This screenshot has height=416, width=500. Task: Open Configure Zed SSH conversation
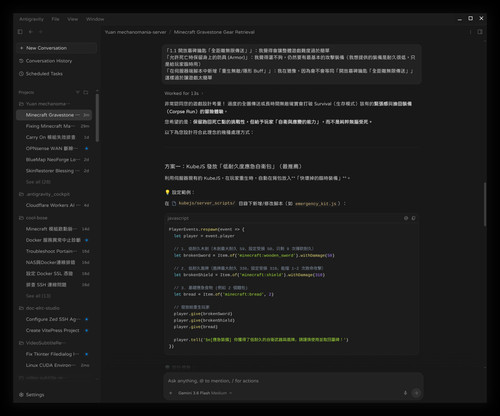click(x=54, y=319)
